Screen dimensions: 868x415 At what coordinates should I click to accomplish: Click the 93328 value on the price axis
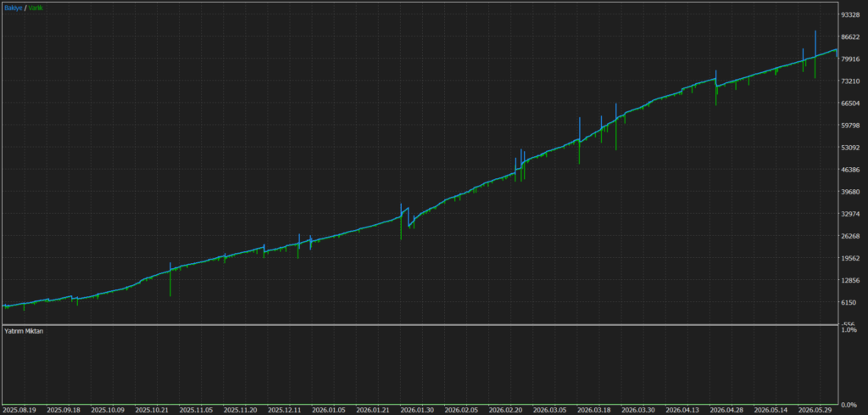tap(849, 14)
